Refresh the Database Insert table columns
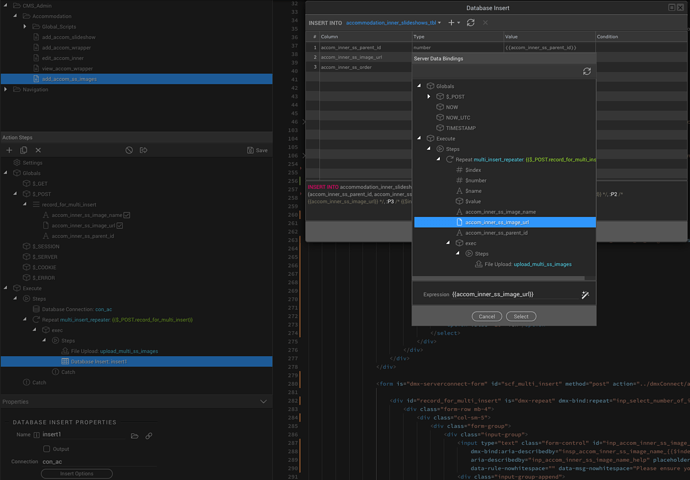Viewport: 690px width, 480px height. (470, 22)
